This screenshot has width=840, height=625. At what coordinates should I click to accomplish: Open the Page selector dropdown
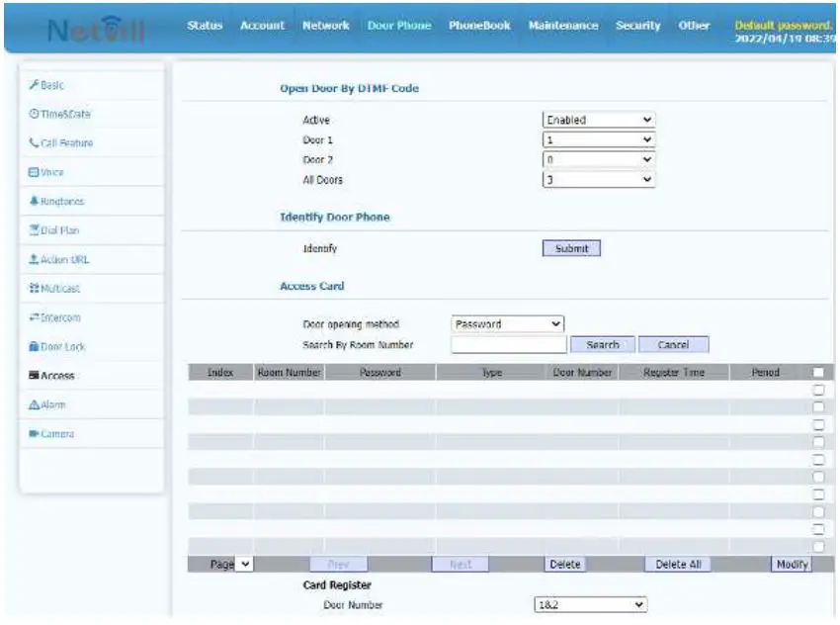[244, 564]
